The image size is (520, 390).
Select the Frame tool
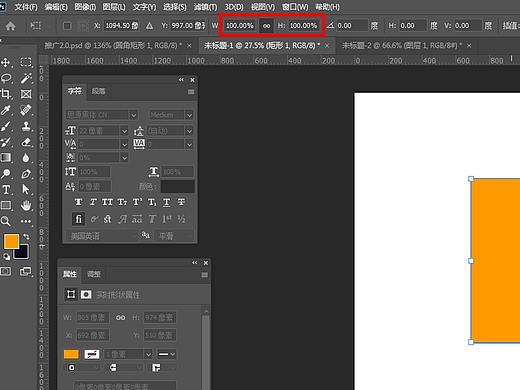tap(26, 94)
